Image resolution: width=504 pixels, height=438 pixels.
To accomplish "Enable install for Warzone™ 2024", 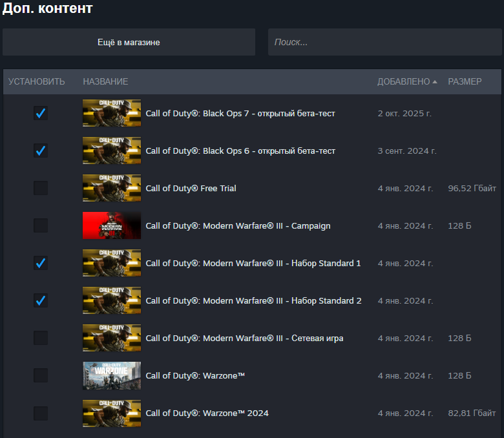I will tap(41, 413).
